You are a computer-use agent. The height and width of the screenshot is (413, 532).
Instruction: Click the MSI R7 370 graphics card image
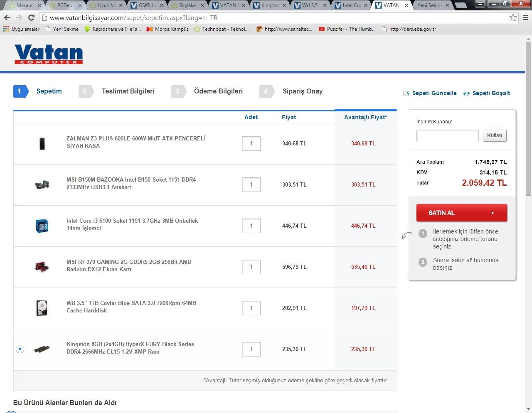[42, 267]
